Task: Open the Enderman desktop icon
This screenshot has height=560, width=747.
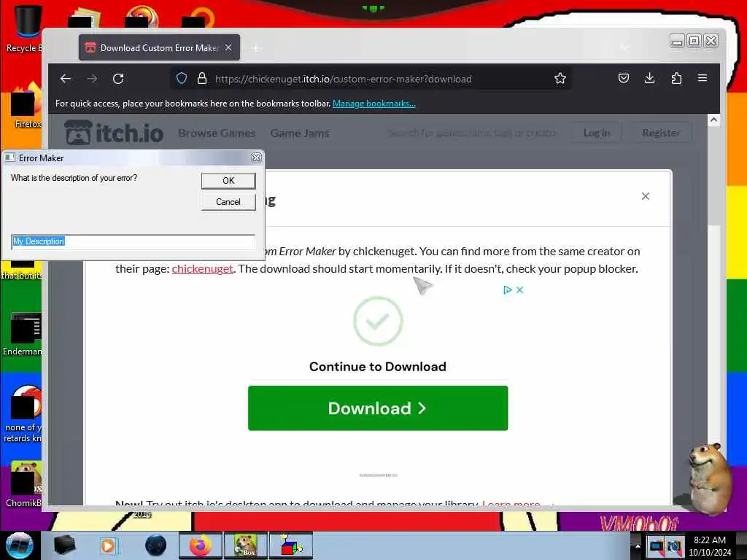Action: 23,334
